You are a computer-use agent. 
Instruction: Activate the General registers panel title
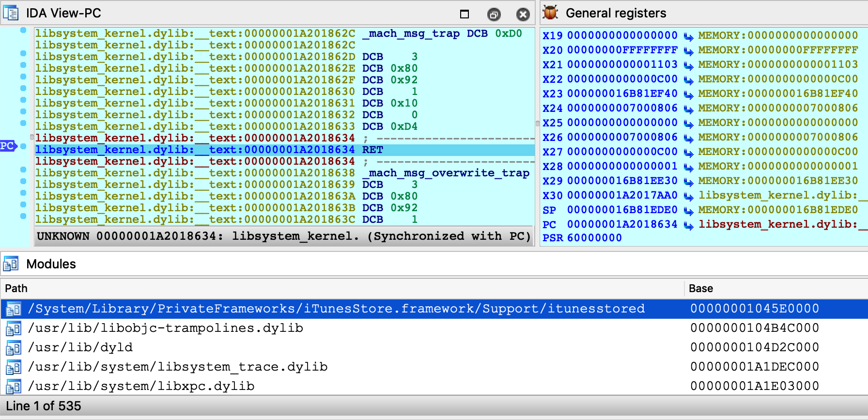[x=616, y=13]
